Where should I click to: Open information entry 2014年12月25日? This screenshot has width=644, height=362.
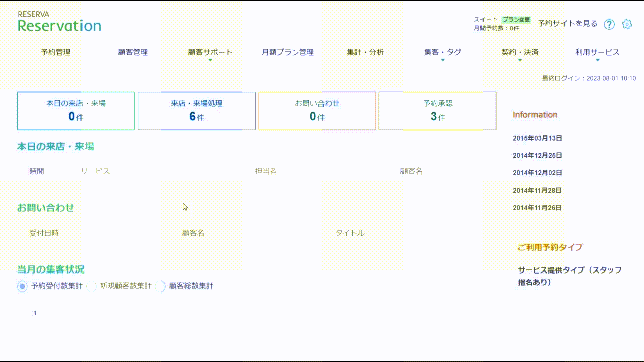click(x=537, y=156)
